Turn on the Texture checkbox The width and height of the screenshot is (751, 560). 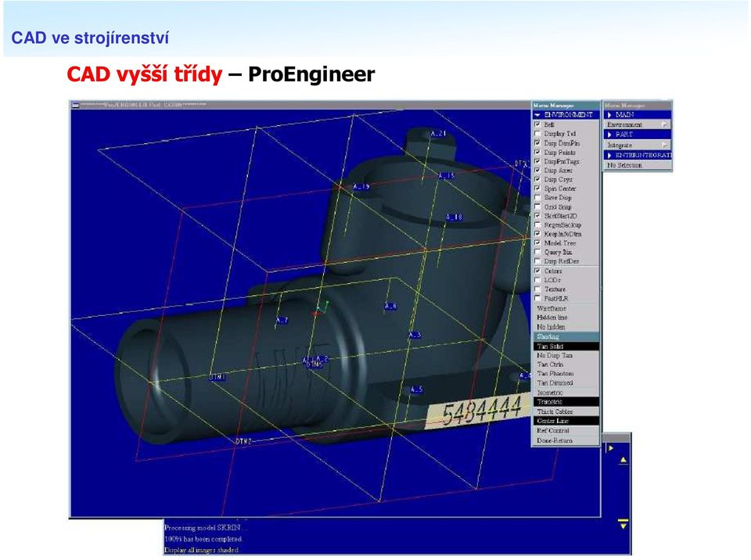pos(537,289)
